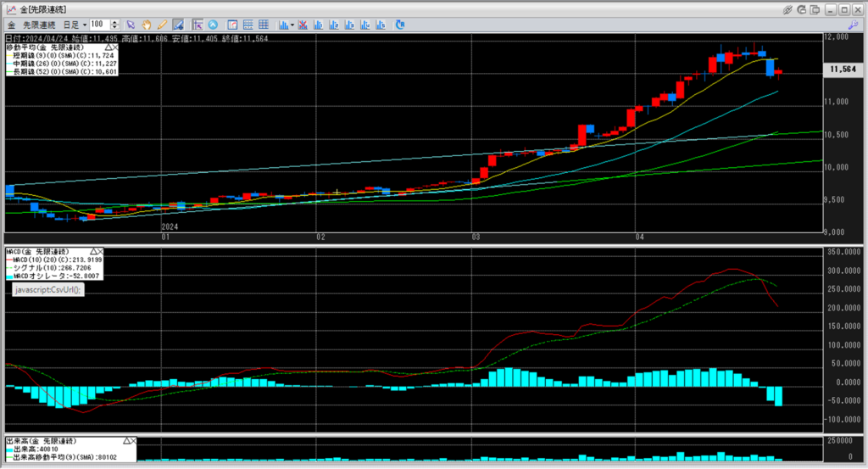Open the chart type dropdown arrow
This screenshot has width=868, height=469.
click(291, 25)
